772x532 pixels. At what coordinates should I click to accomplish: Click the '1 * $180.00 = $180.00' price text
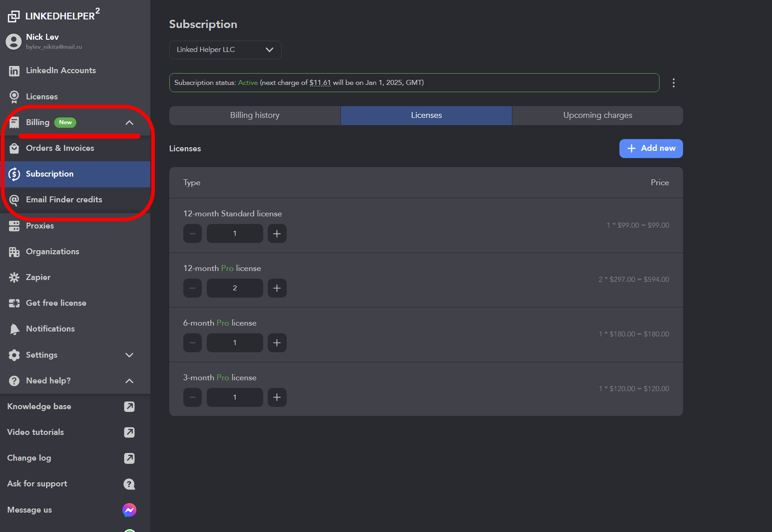pyautogui.click(x=634, y=334)
